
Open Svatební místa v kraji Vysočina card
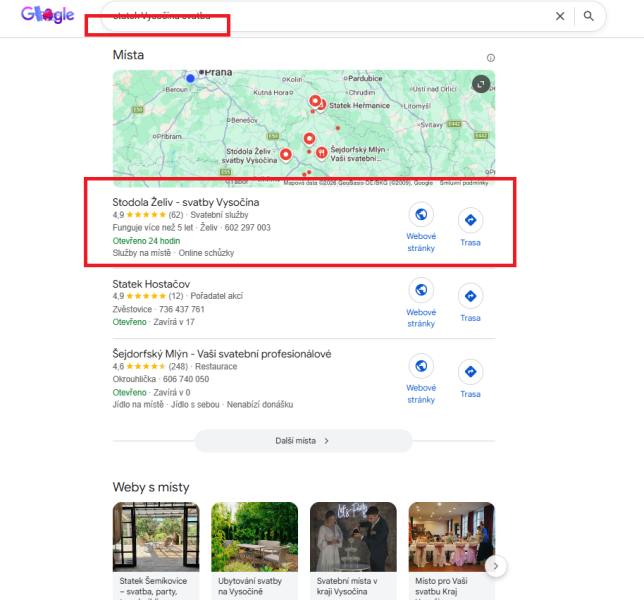353,550
